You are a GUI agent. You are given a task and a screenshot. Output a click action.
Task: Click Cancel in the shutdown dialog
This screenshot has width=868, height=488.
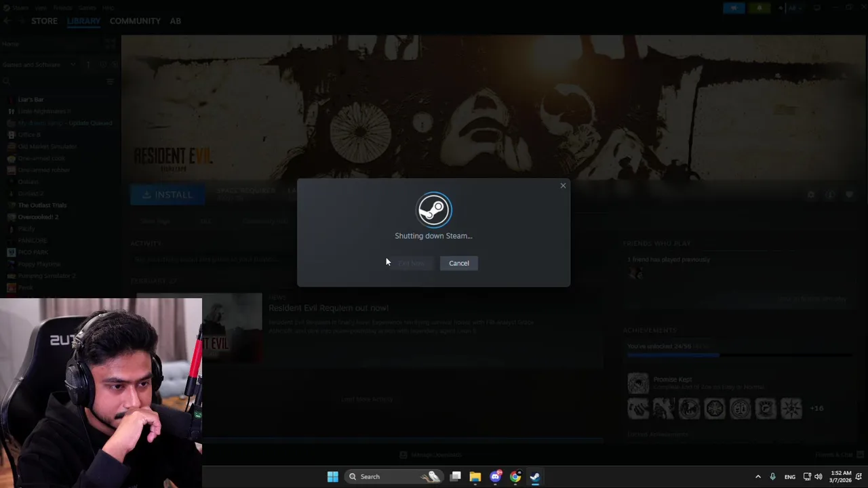(x=458, y=263)
